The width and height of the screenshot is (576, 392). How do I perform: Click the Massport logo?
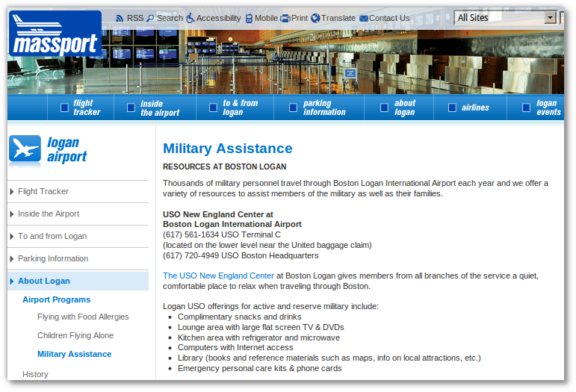pos(55,34)
